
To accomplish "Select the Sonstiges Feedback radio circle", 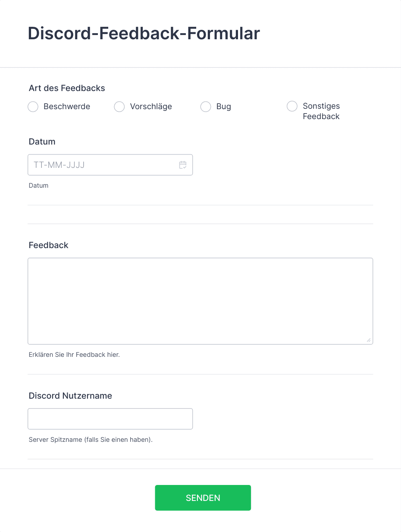I will tap(292, 106).
